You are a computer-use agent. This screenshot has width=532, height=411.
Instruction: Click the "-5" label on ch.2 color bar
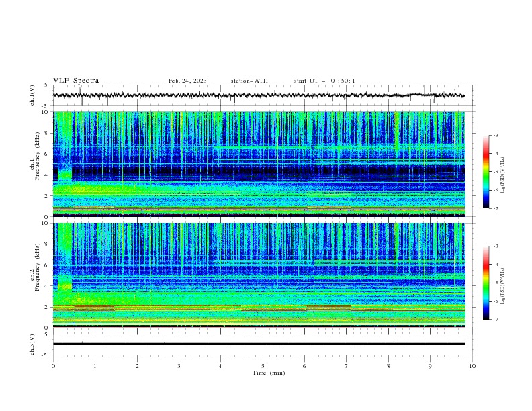(x=495, y=283)
